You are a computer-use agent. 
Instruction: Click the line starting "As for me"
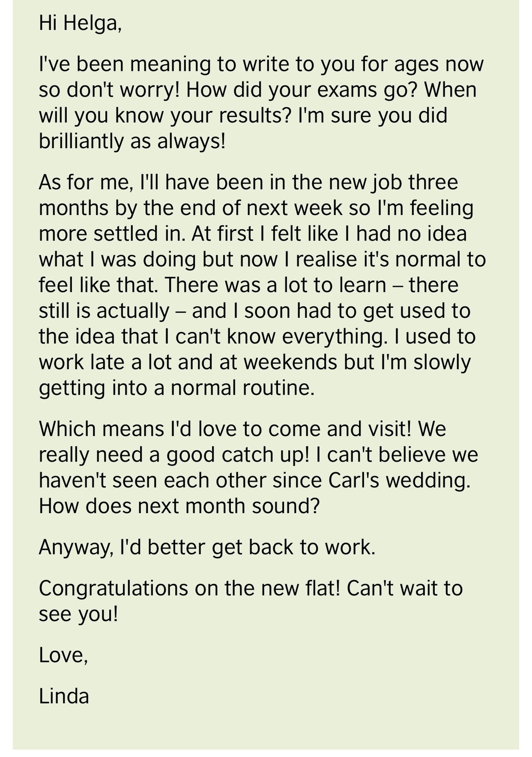[249, 182]
